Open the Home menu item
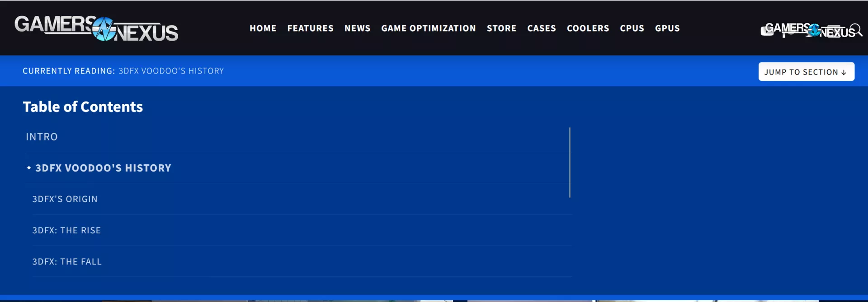 [x=263, y=28]
